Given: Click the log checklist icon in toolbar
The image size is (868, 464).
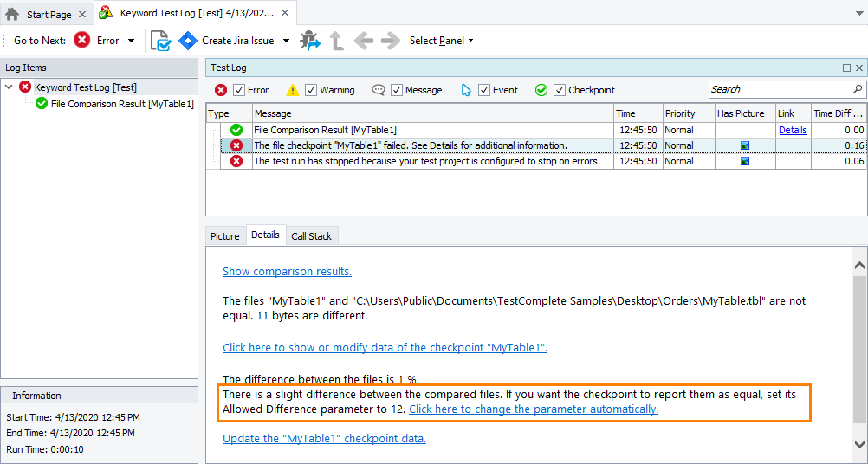Looking at the screenshot, I should tap(160, 41).
